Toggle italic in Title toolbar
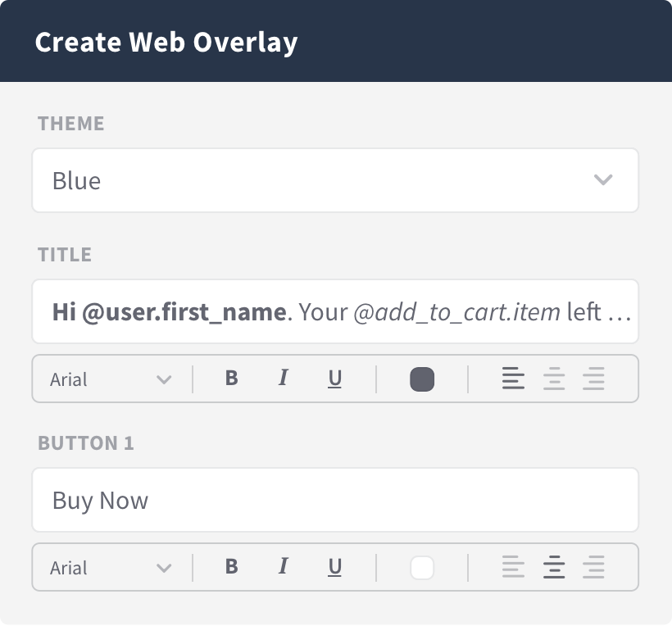 [283, 379]
